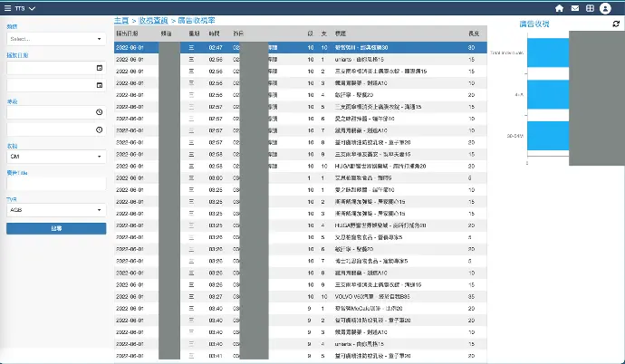Open the user profile avatar icon
Screen dimensions: 625x364
pyautogui.click(x=608, y=8)
